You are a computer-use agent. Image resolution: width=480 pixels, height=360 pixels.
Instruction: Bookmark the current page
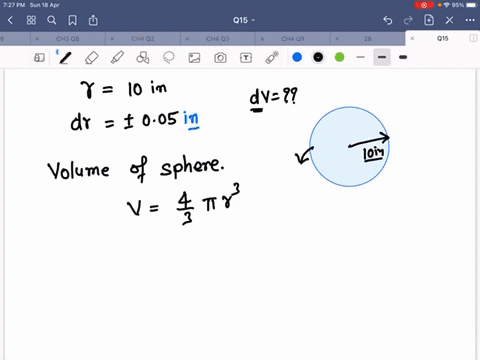pyautogui.click(x=72, y=20)
